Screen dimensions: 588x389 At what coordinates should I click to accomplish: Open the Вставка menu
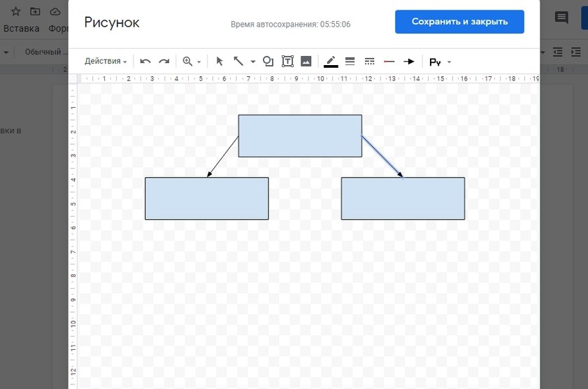click(x=21, y=29)
